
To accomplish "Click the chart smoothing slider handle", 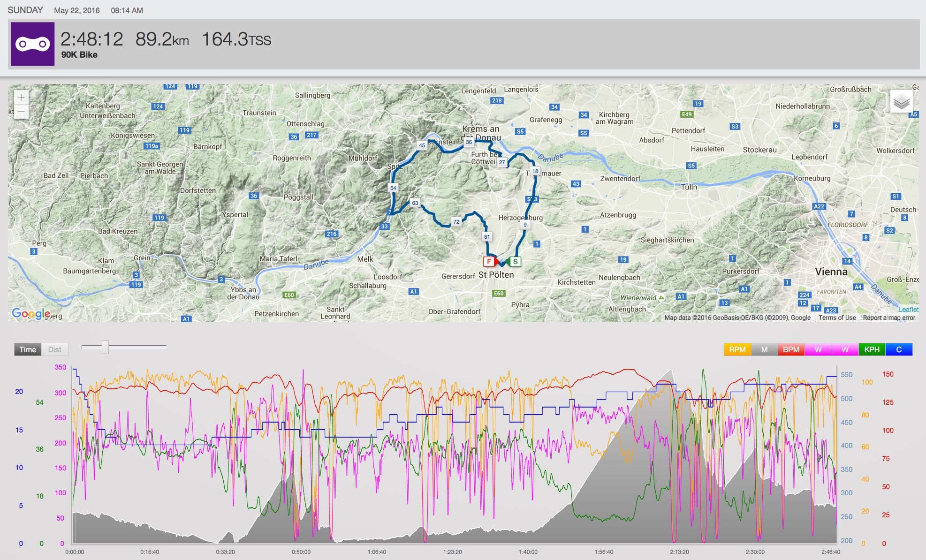I will tap(105, 347).
